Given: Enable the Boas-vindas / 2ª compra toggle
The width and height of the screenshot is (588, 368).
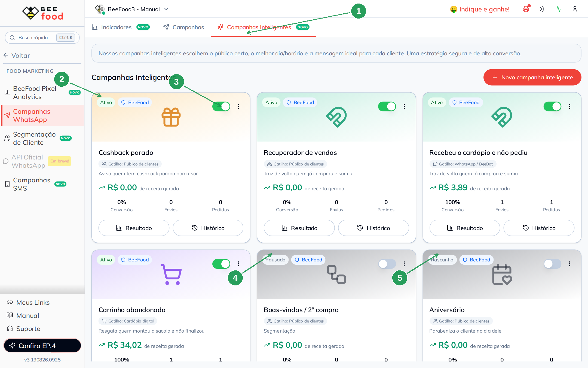Looking at the screenshot, I should tap(387, 264).
